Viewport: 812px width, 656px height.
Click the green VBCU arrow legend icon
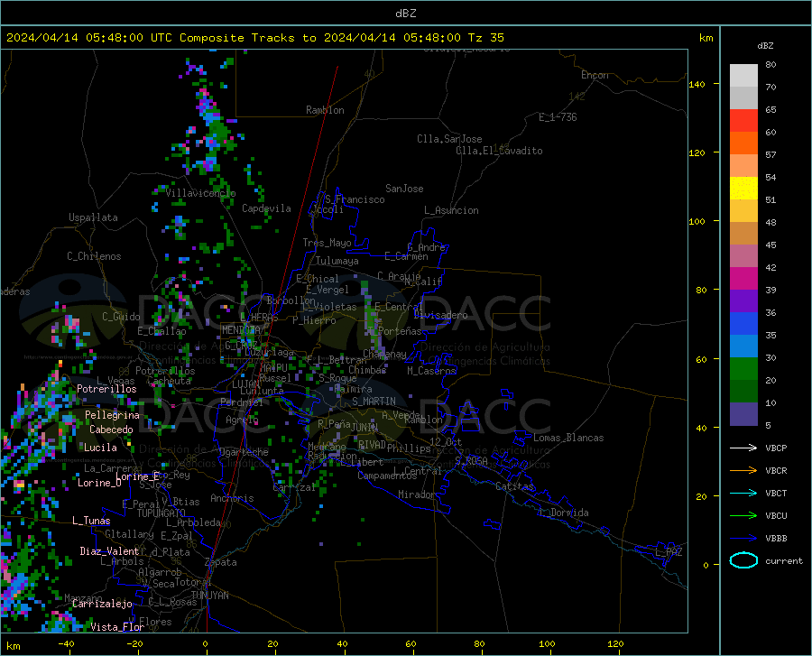(743, 516)
